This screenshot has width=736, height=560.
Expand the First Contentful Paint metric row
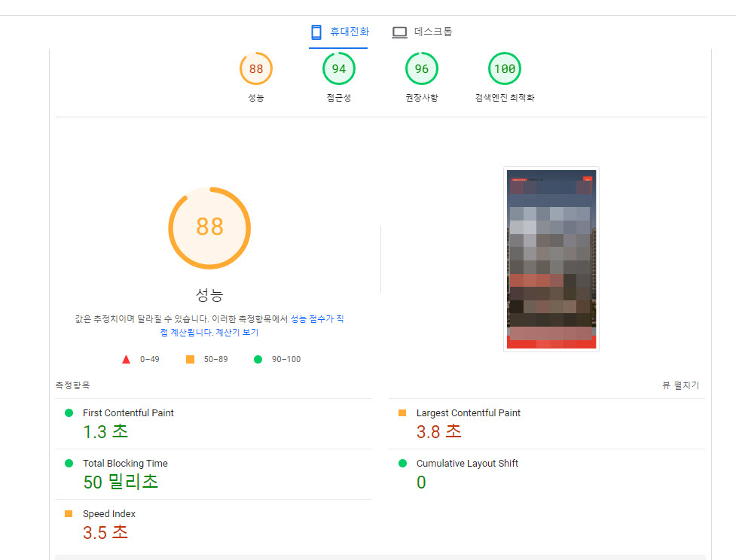(211, 422)
